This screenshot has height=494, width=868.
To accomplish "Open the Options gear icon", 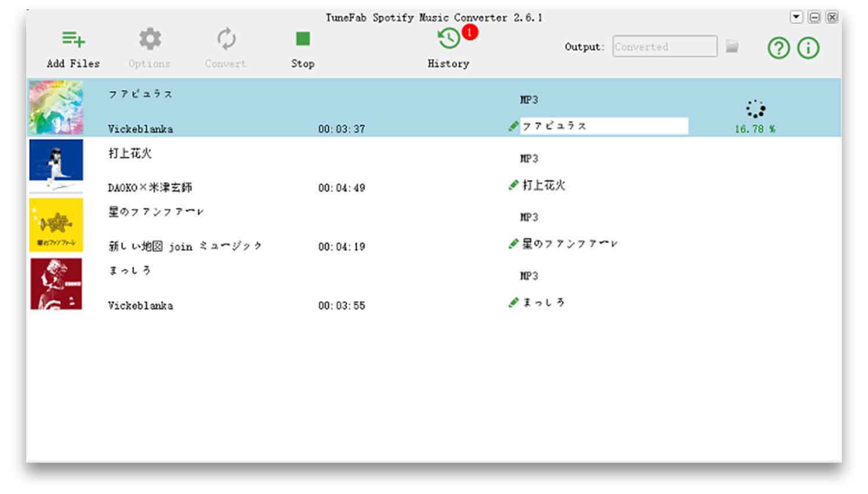I will click(150, 39).
